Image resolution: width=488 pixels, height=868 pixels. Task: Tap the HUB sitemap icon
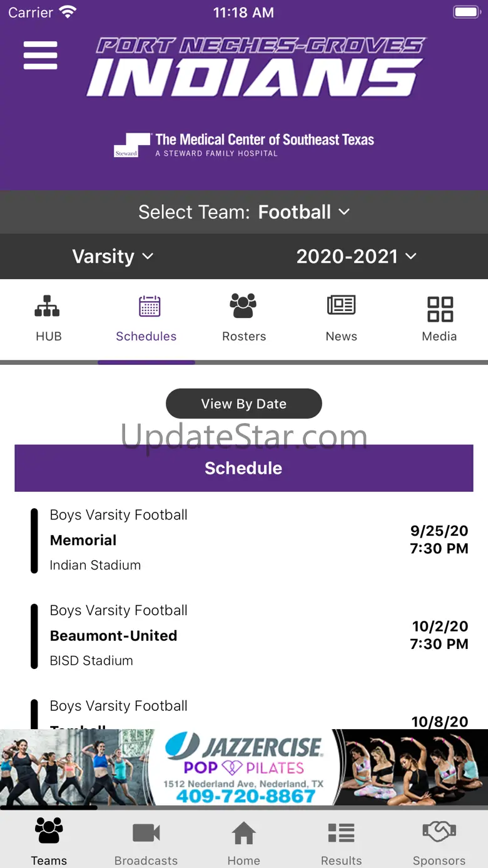point(48,307)
